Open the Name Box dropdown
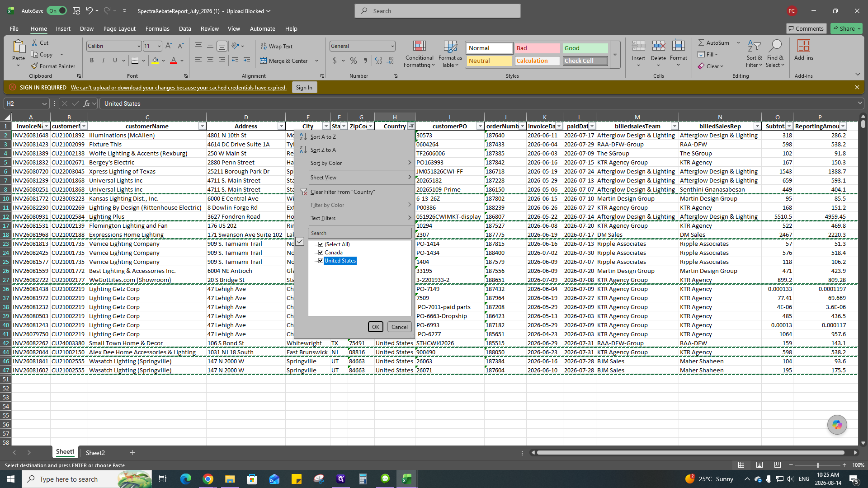 click(44, 103)
